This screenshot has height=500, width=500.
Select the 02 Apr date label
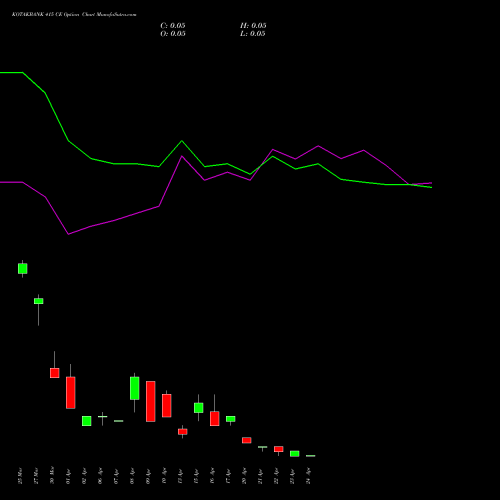84,476
